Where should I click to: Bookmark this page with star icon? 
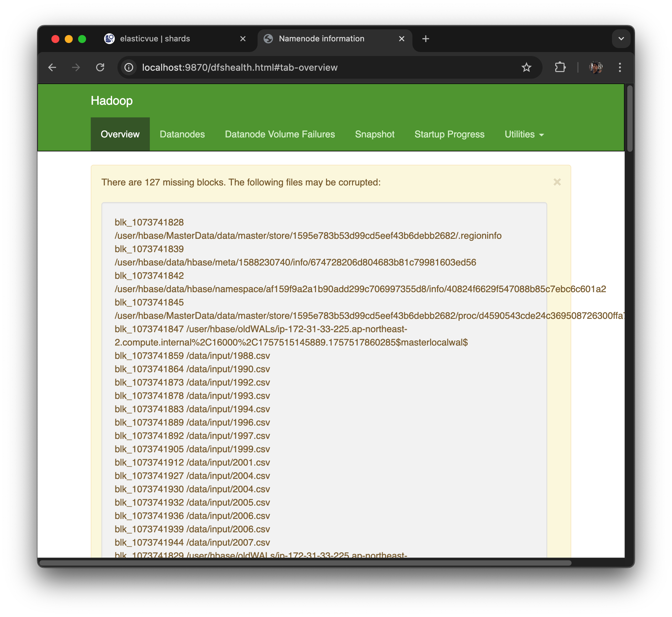[x=527, y=67]
